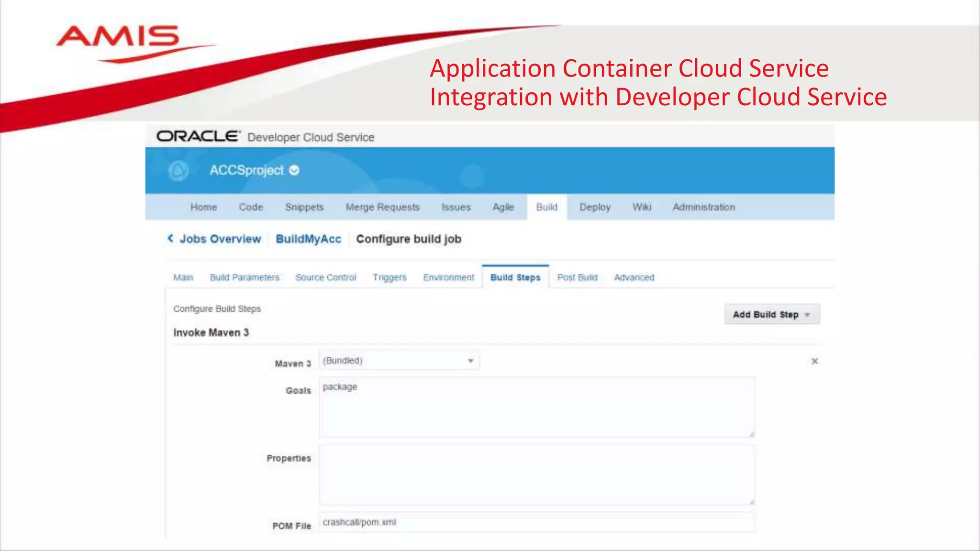Remove the Invoke Maven 3 step
Image resolution: width=980 pixels, height=551 pixels.
click(x=814, y=361)
